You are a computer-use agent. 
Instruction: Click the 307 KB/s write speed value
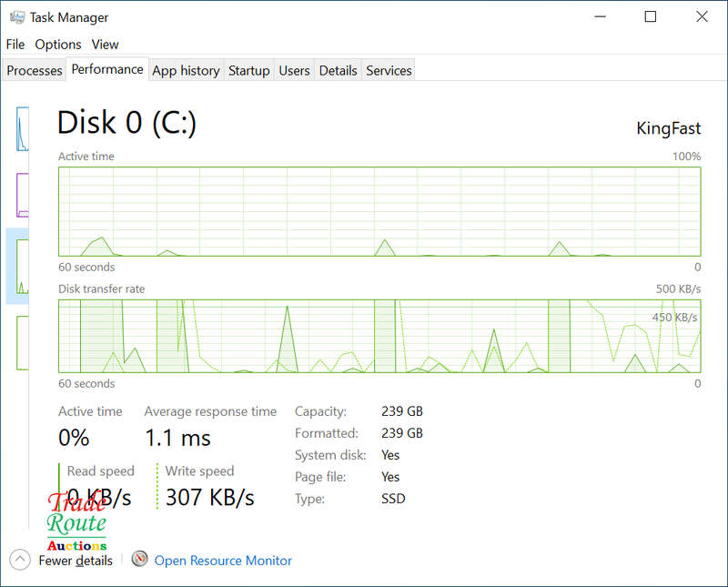[210, 498]
